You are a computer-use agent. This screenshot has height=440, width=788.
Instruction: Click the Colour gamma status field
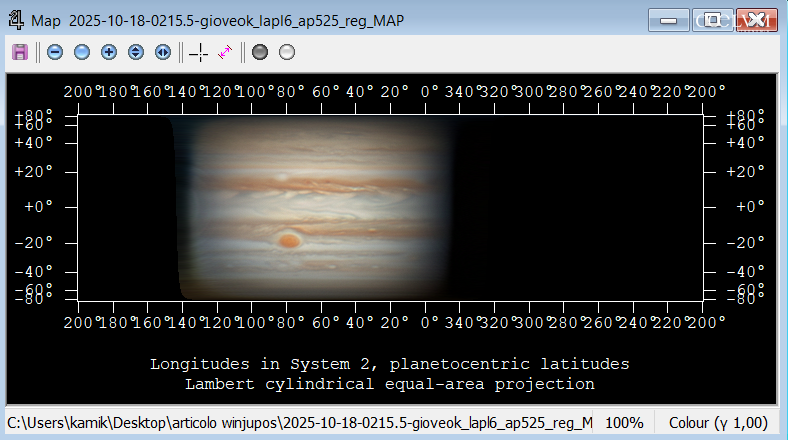point(718,422)
